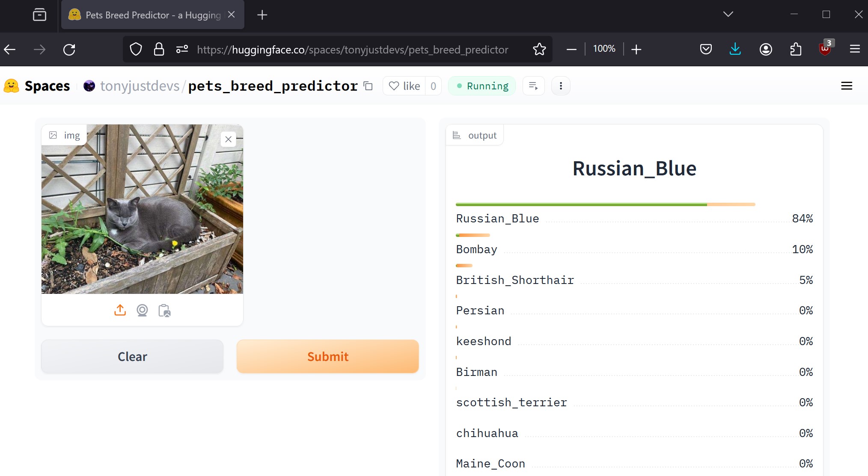The width and height of the screenshot is (868, 476).
Task: Click the Running status badge
Action: [482, 86]
